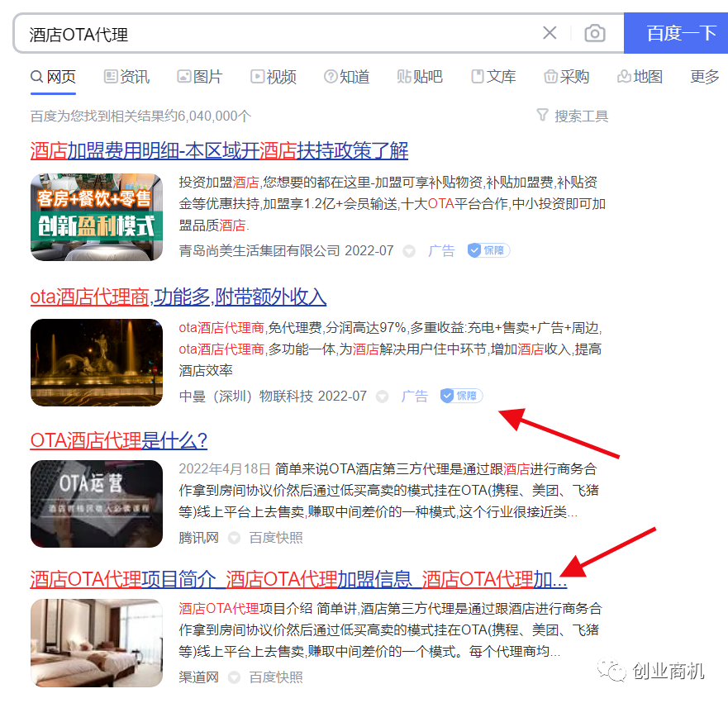Go to the 贴吧 tab
Viewport: 728px width, 703px height.
pos(420,77)
